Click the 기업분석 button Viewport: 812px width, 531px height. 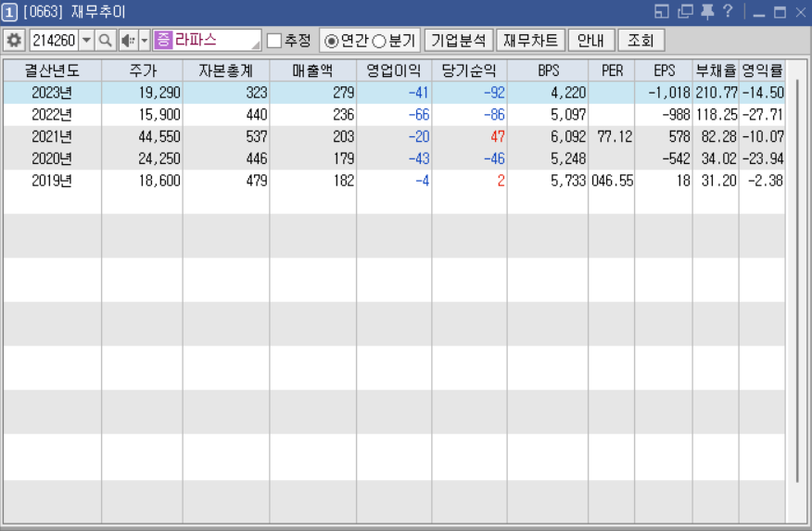pyautogui.click(x=459, y=41)
